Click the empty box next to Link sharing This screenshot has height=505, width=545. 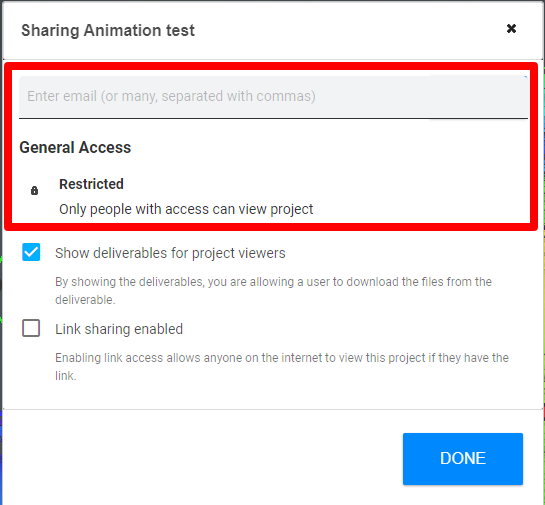click(31, 328)
